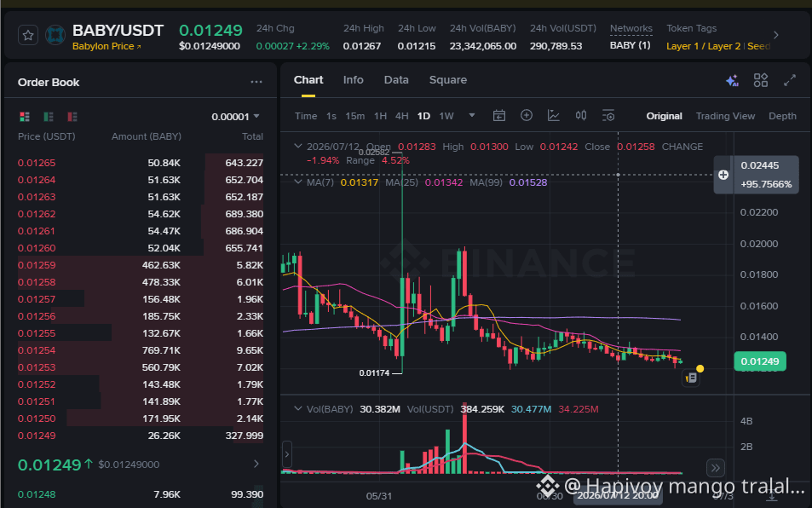Expand left side drawing panel arrow
Viewport: 812px width, 508px height.
point(287,455)
